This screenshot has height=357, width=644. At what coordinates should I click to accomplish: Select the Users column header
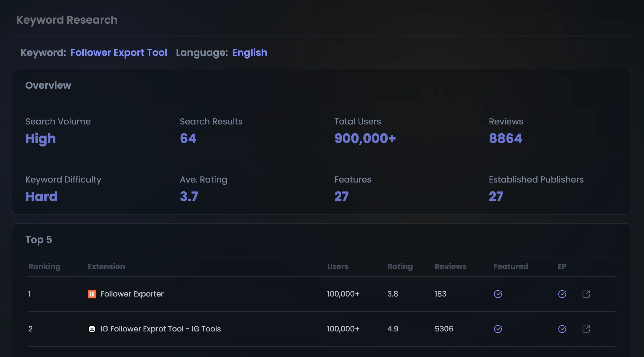tap(338, 266)
